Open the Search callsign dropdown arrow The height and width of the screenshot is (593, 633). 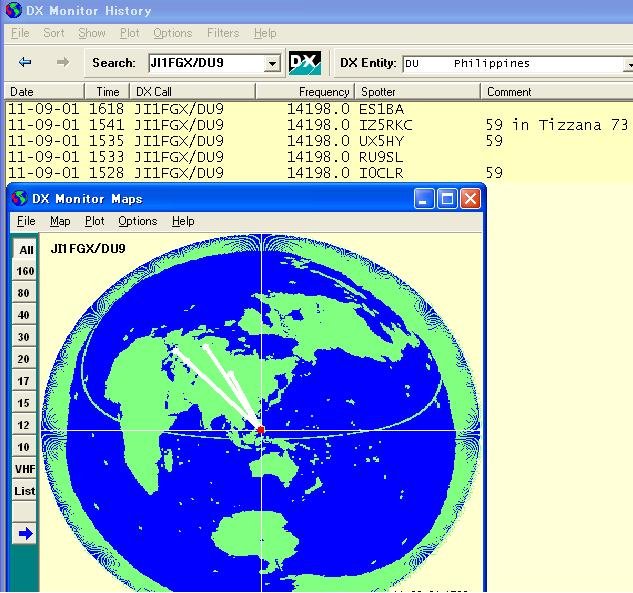(272, 63)
